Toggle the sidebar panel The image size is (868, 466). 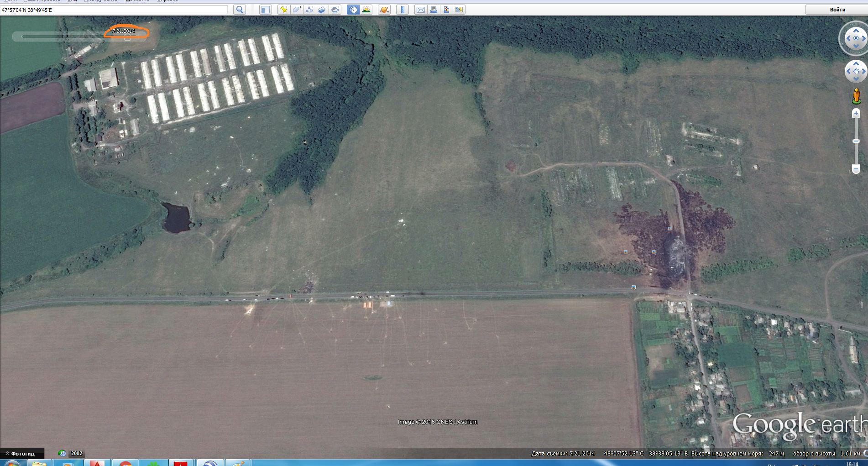click(266, 10)
